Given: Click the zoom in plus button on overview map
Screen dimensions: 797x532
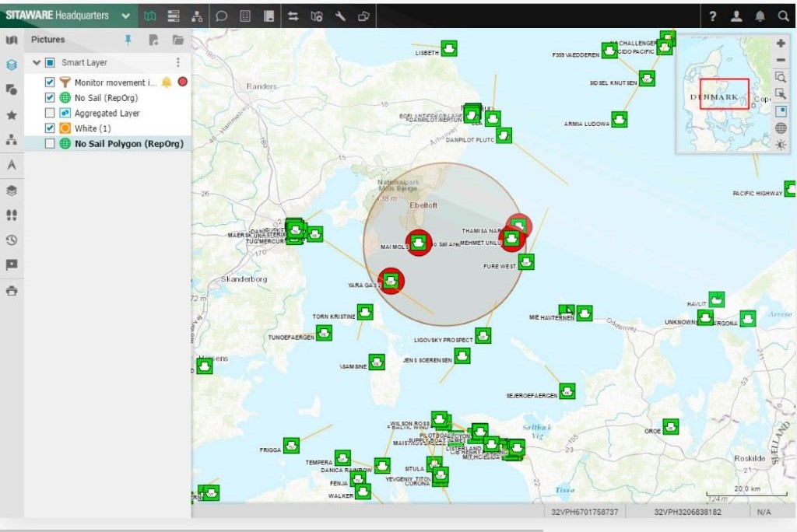Looking at the screenshot, I should [781, 43].
